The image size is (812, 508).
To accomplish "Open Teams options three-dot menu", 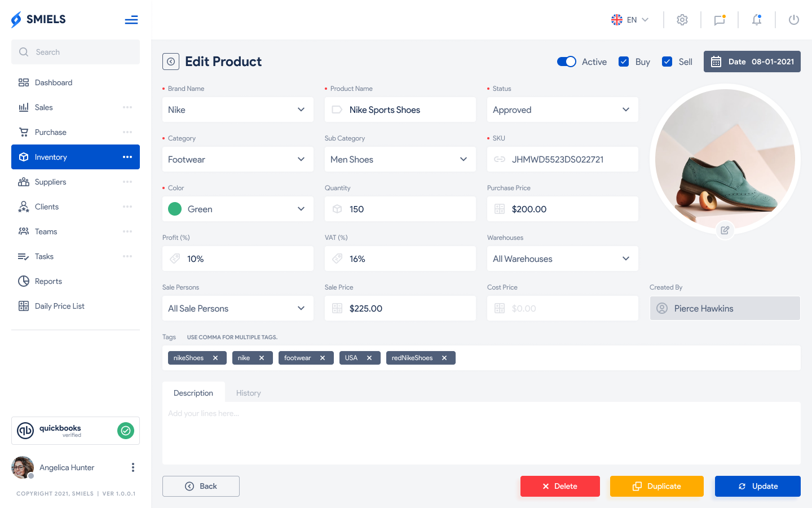I will point(127,231).
